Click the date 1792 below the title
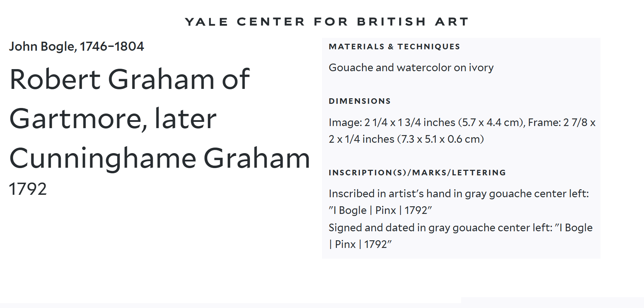Screen dimensions: 644x308 [x=28, y=189]
